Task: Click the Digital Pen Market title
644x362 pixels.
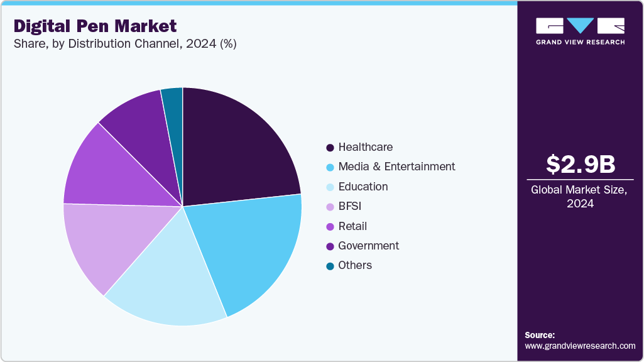Action: (94, 26)
